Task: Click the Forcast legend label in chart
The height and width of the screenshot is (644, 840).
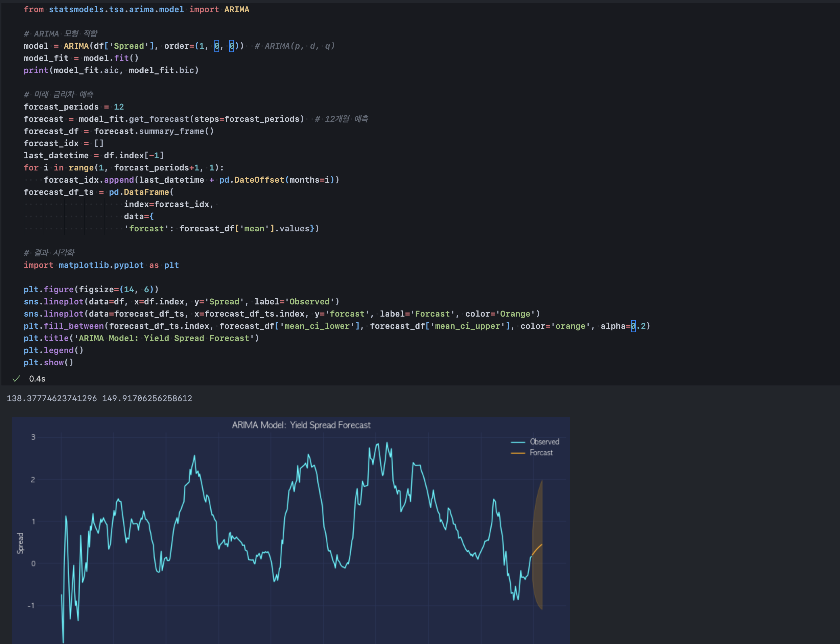Action: click(x=541, y=453)
